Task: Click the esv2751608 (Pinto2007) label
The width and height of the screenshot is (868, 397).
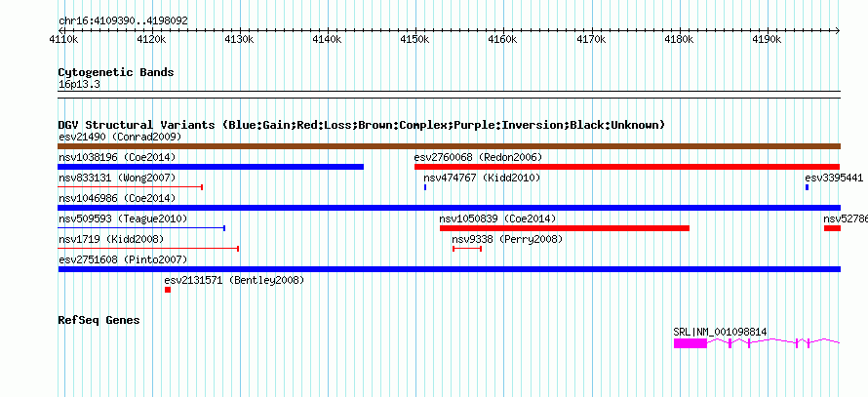Action: (x=123, y=259)
